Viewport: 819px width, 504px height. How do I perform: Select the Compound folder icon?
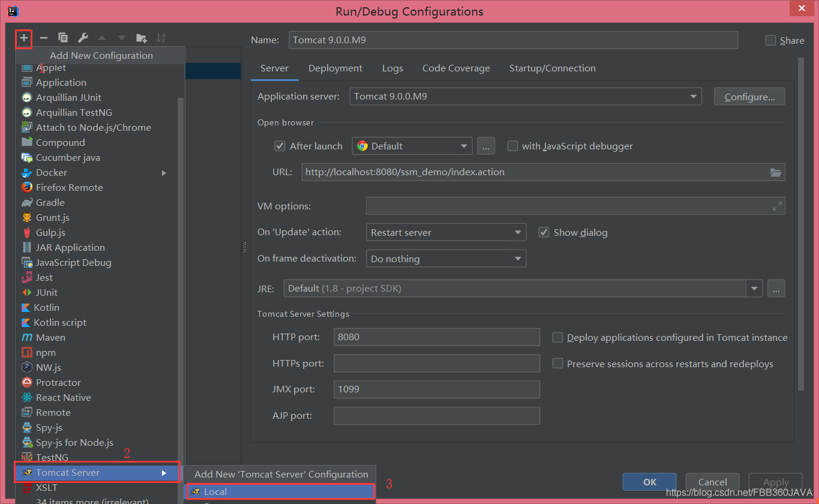26,142
